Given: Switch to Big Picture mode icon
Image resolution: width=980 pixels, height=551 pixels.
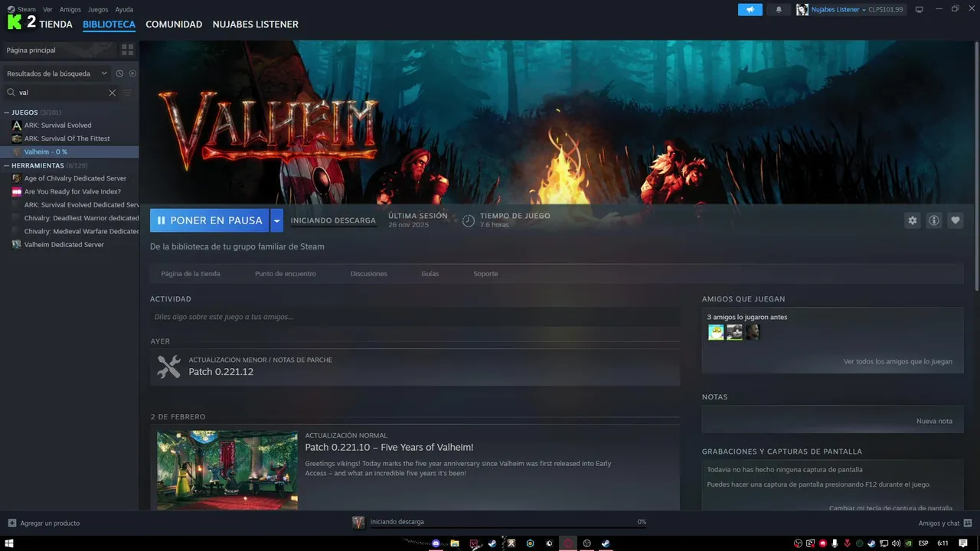Looking at the screenshot, I should coord(920,9).
